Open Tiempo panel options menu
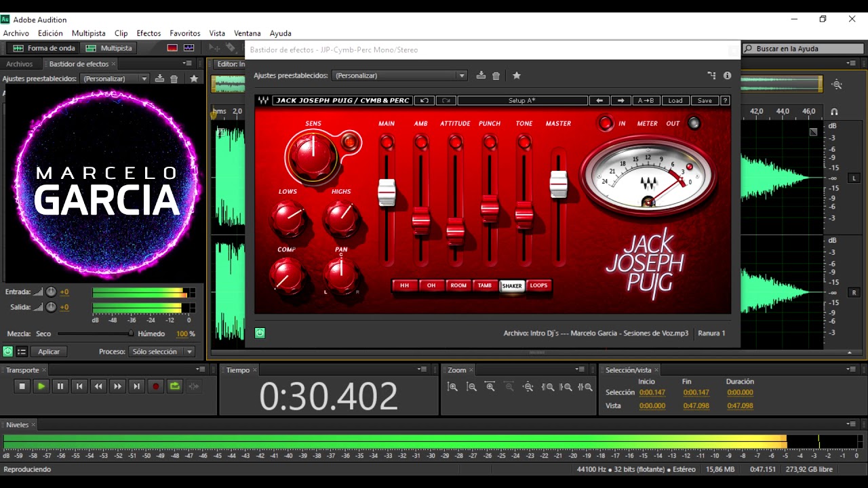The width and height of the screenshot is (868, 488). click(x=423, y=369)
